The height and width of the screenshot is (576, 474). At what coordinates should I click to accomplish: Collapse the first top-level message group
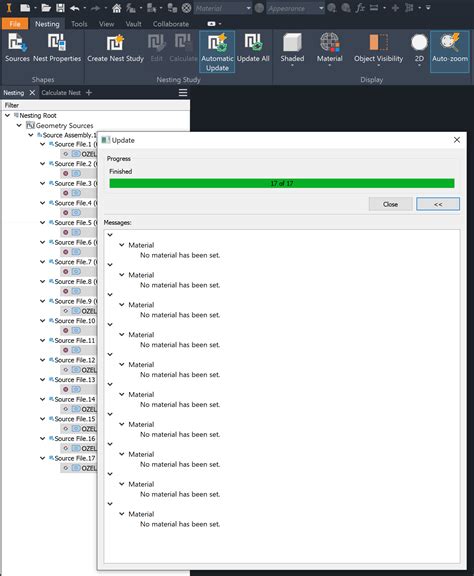(110, 235)
